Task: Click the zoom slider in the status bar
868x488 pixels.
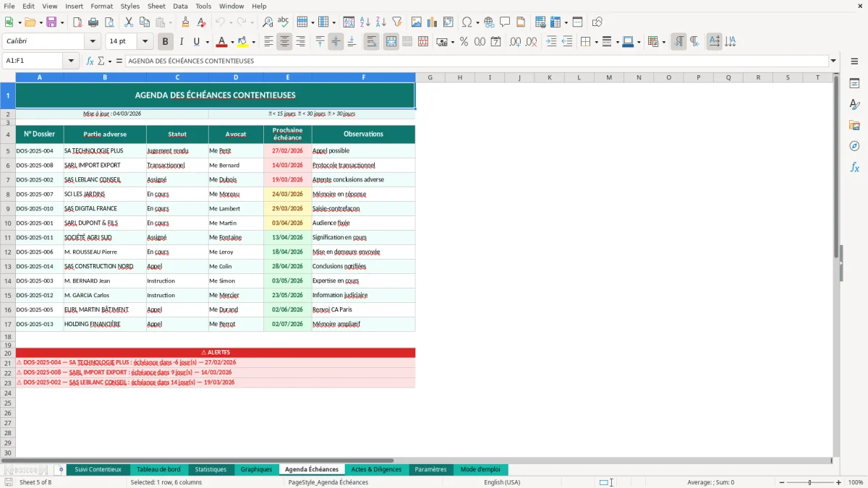Action: point(810,482)
